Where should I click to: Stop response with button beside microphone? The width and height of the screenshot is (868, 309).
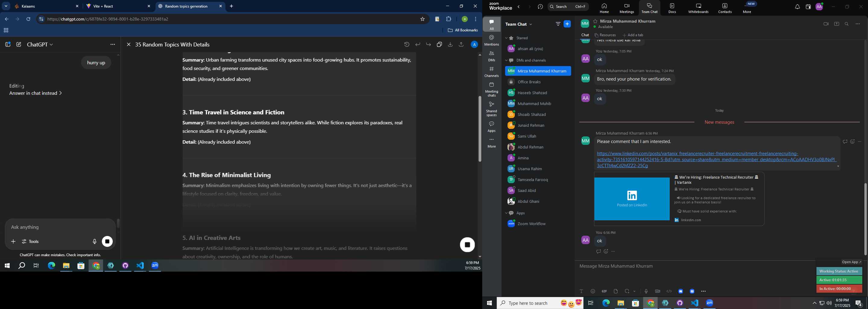click(108, 241)
